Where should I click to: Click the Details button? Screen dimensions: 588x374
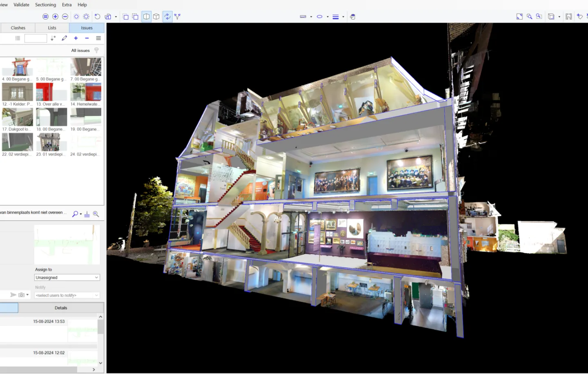60,308
